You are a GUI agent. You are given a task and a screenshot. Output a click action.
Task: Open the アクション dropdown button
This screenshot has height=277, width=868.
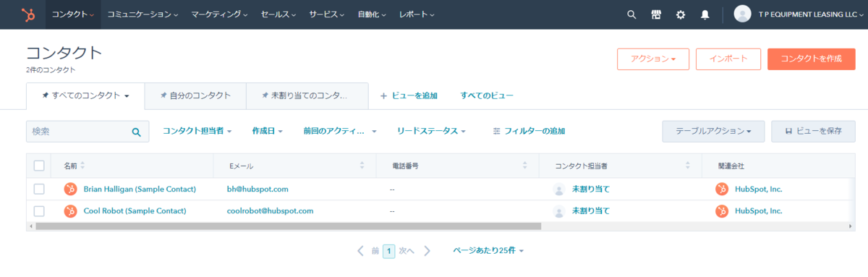[x=653, y=59]
